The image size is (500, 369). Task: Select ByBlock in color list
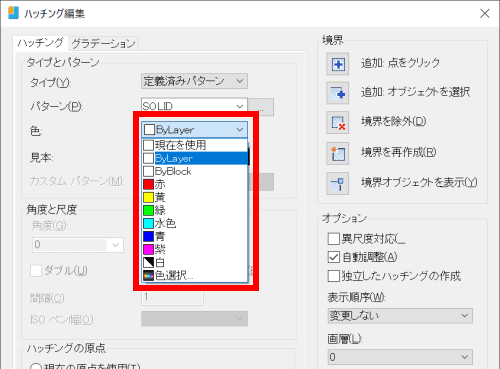(195, 171)
